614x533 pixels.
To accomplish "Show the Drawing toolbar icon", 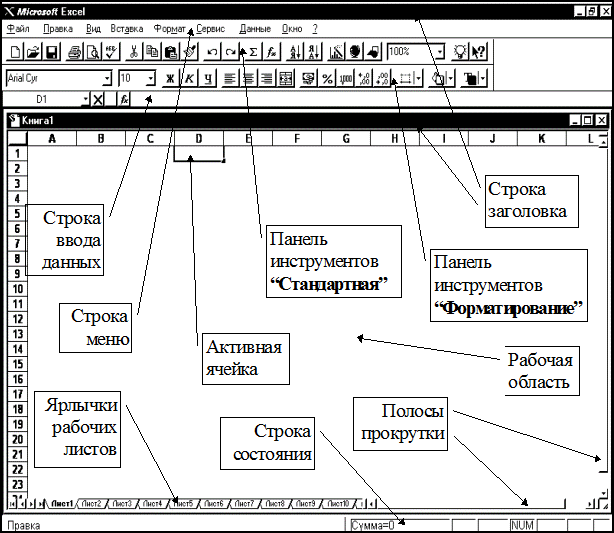I will click(373, 52).
